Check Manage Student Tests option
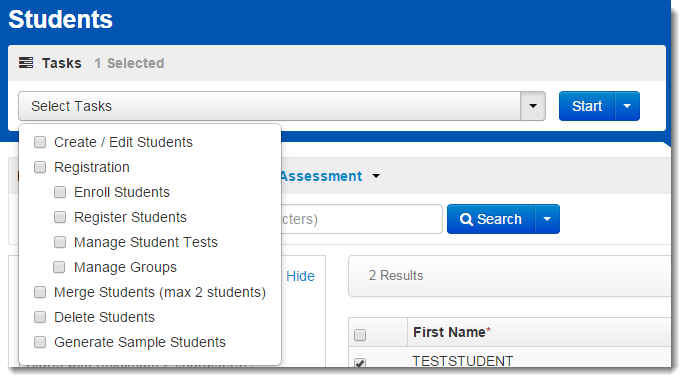Image resolution: width=686 pixels, height=382 pixels. 60,242
